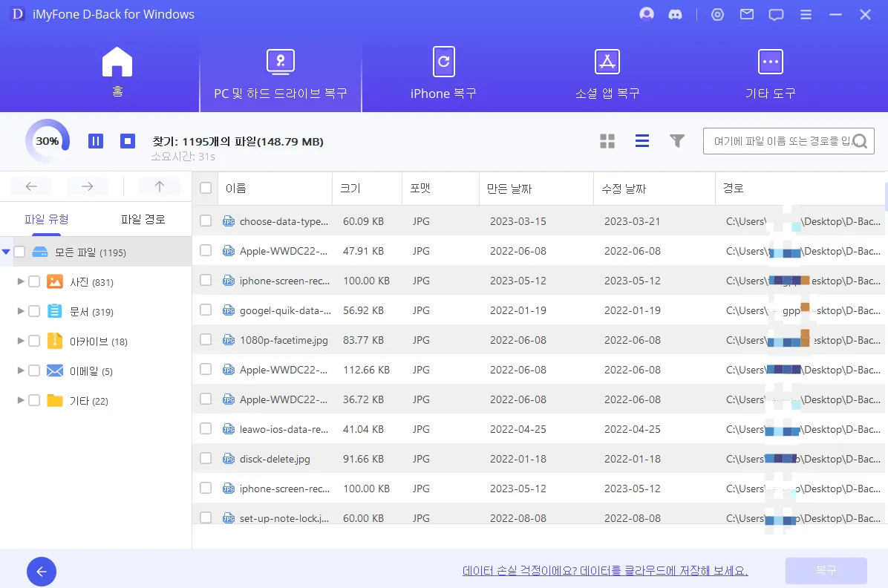This screenshot has height=588, width=888.
Task: Click the 문서 document icon
Action: tap(54, 311)
